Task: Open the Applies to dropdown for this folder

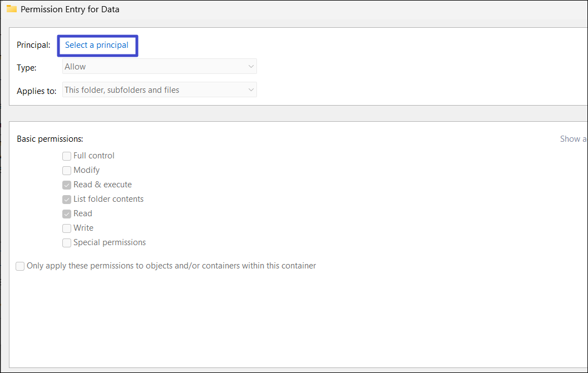Action: tap(159, 90)
